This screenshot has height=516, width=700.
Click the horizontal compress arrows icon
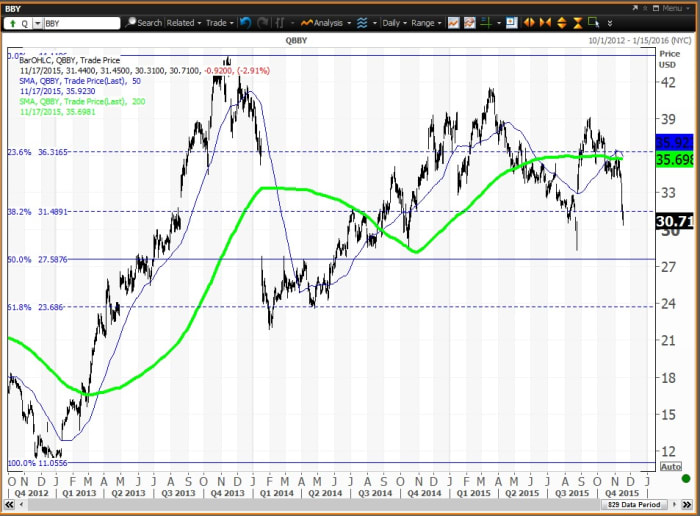(546, 22)
